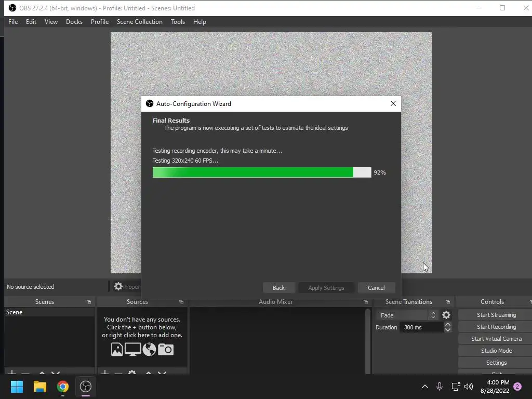The width and height of the screenshot is (532, 399).
Task: Increase transition duration with the up arrow
Action: coord(447,325)
